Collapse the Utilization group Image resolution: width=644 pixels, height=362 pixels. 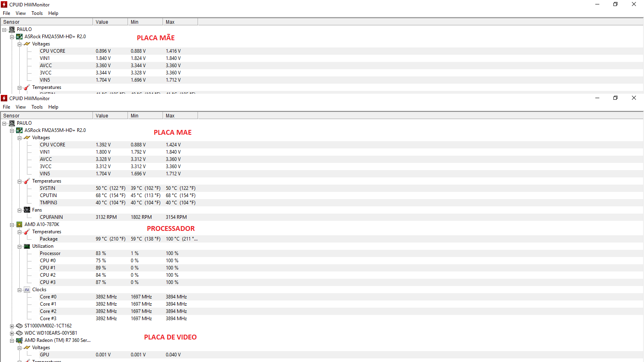(x=19, y=247)
